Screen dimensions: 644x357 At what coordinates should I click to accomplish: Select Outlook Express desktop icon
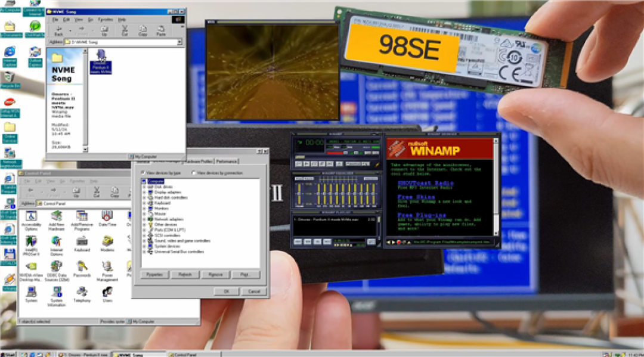pos(35,57)
